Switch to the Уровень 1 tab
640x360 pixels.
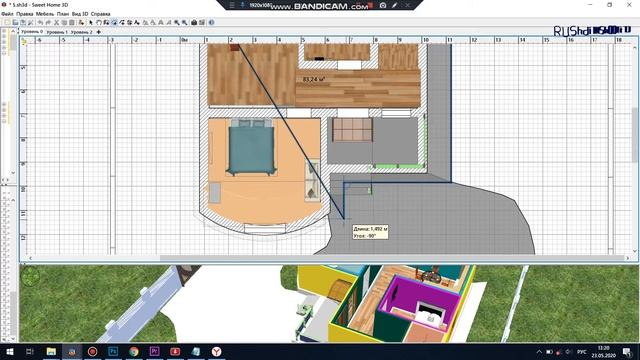(x=57, y=31)
